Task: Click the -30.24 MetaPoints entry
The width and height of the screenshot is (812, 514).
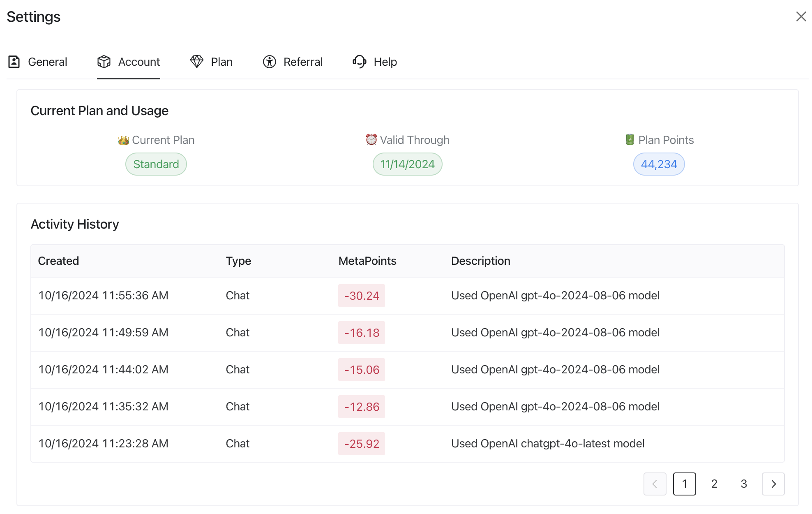Action: click(361, 296)
